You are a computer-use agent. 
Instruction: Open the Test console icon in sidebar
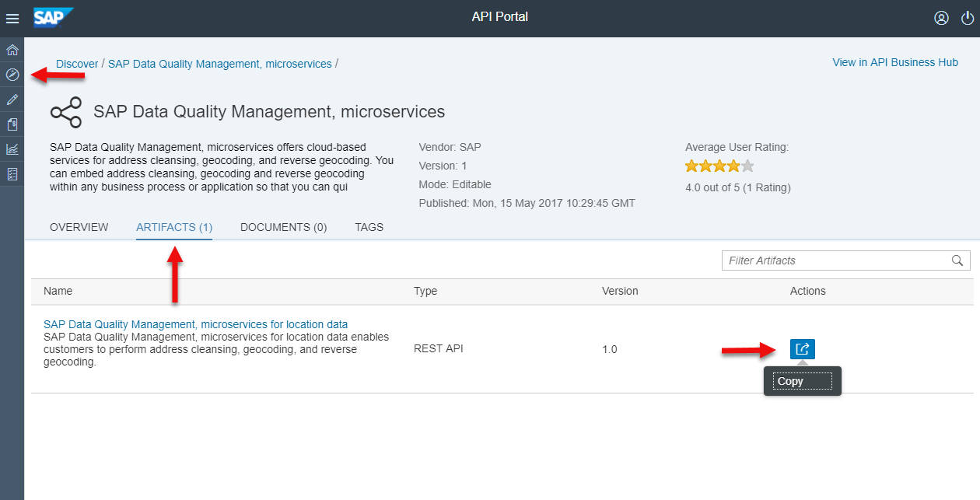pos(12,174)
